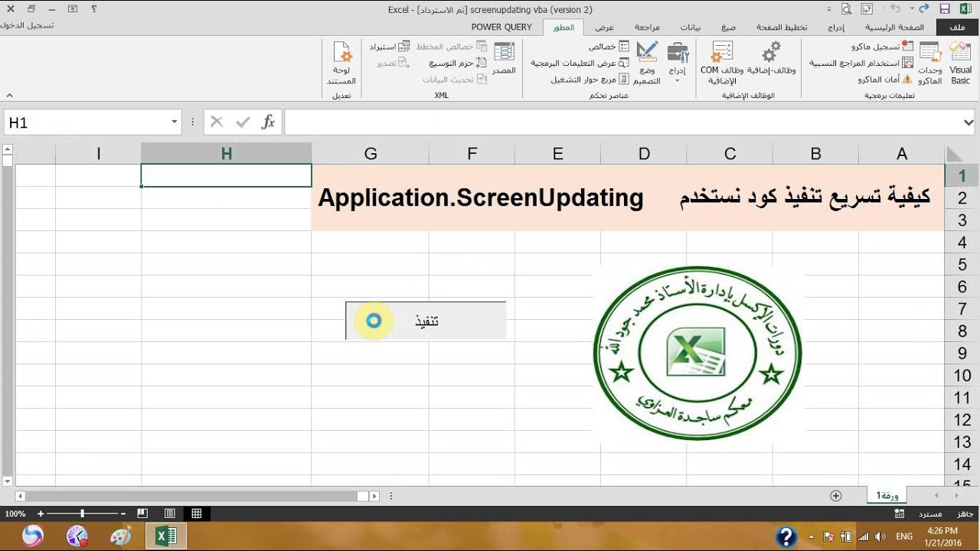Click XML Import (استيراد)

point(390,47)
